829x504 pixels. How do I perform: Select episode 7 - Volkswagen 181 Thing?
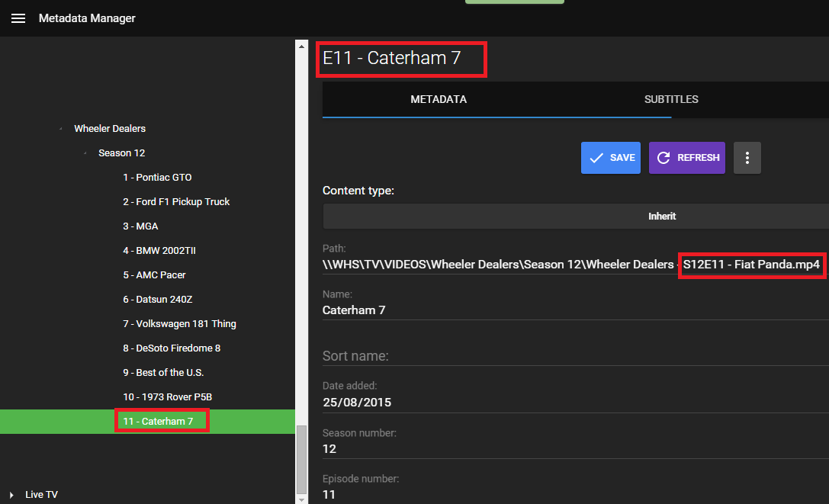point(179,323)
